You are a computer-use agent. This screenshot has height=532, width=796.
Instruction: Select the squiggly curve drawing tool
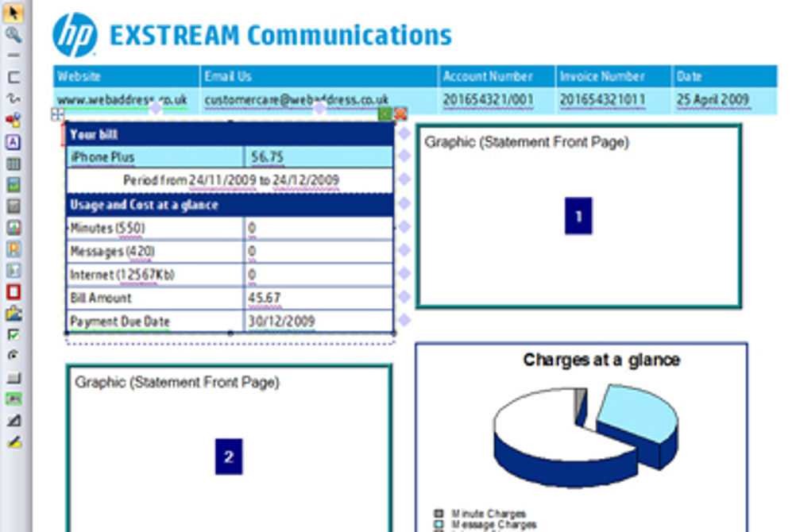point(14,98)
